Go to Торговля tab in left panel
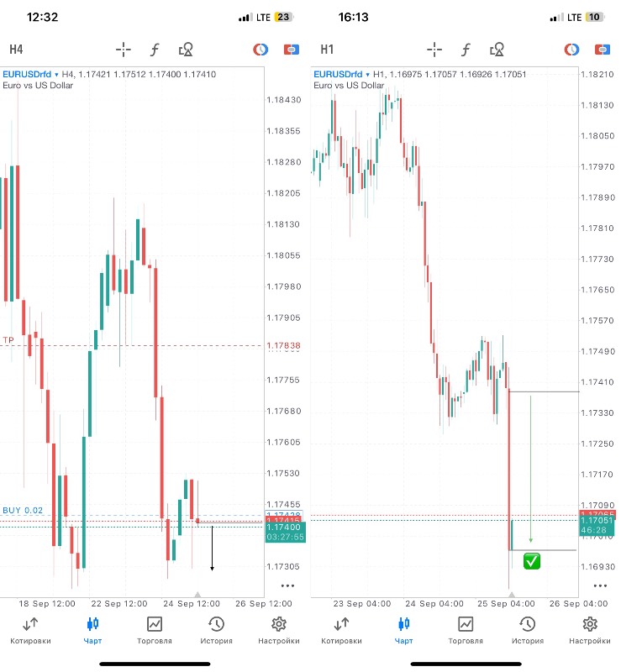 (x=155, y=630)
